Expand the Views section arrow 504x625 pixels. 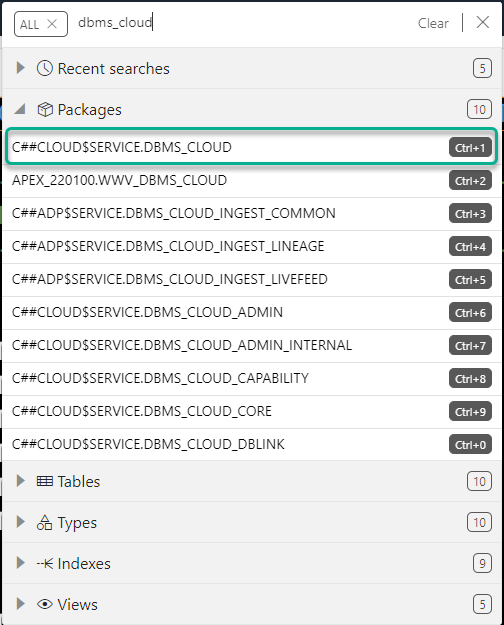pyautogui.click(x=20, y=604)
